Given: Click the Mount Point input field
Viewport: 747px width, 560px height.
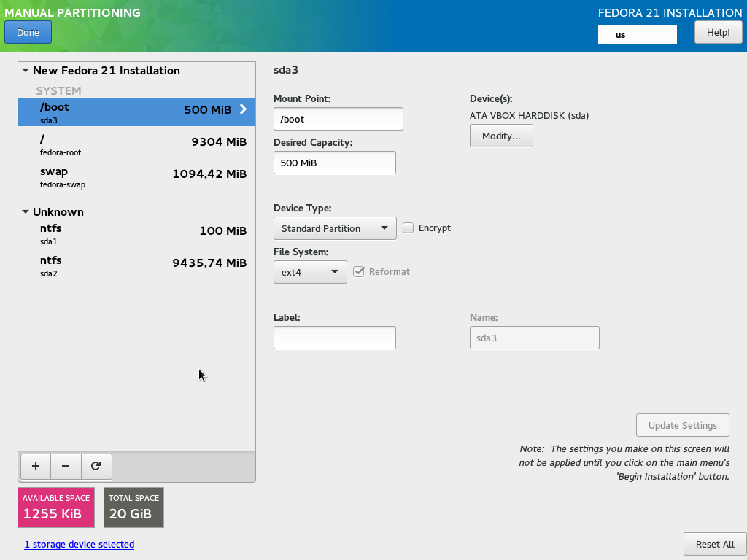Looking at the screenshot, I should pyautogui.click(x=338, y=119).
